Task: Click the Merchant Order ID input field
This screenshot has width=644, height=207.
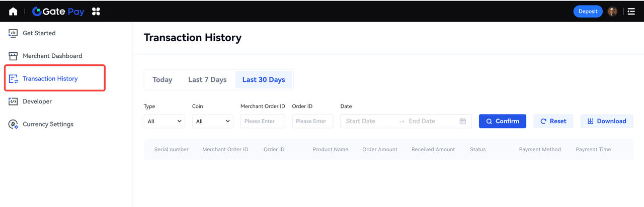Action: point(263,121)
